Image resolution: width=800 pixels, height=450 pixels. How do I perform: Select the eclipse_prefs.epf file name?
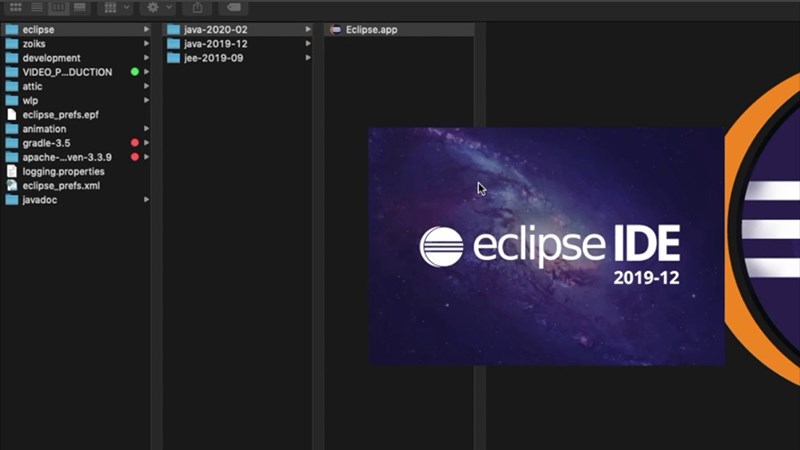click(x=61, y=115)
